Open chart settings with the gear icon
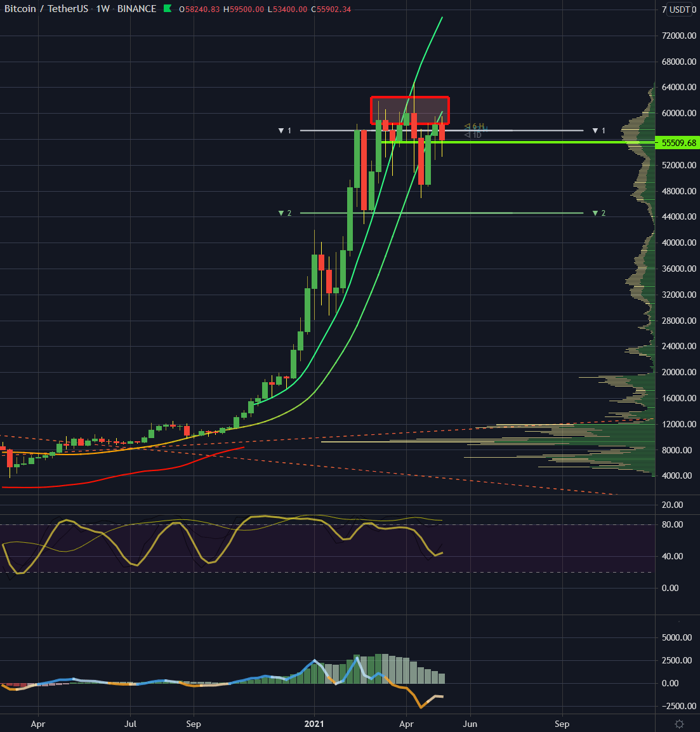Viewport: 700px width, 732px height. [x=680, y=723]
